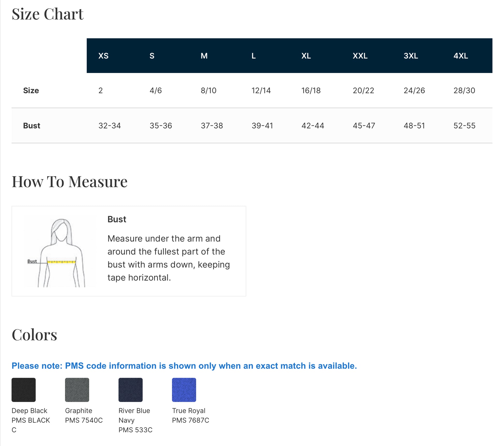Click the Colors section heading
Image resolution: width=504 pixels, height=446 pixels.
pyautogui.click(x=34, y=335)
